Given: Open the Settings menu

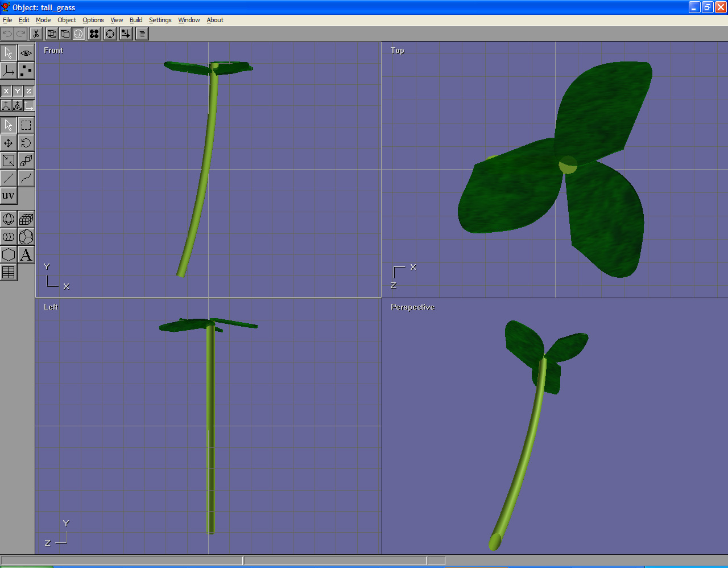Looking at the screenshot, I should pyautogui.click(x=160, y=20).
